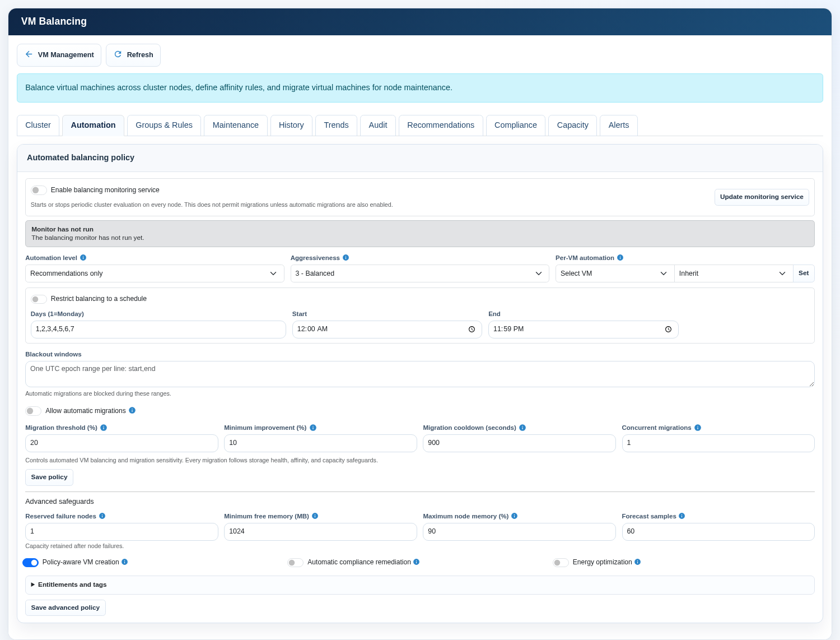
Task: Click info icon next to Migration threshold
Action: (x=104, y=428)
